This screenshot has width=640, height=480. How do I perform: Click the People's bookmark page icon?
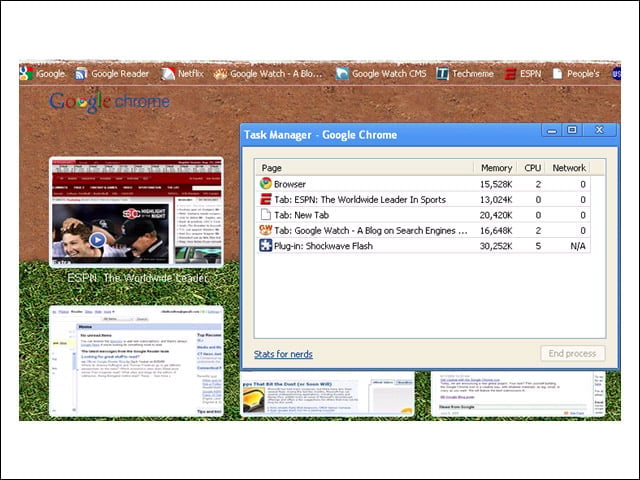(x=557, y=74)
